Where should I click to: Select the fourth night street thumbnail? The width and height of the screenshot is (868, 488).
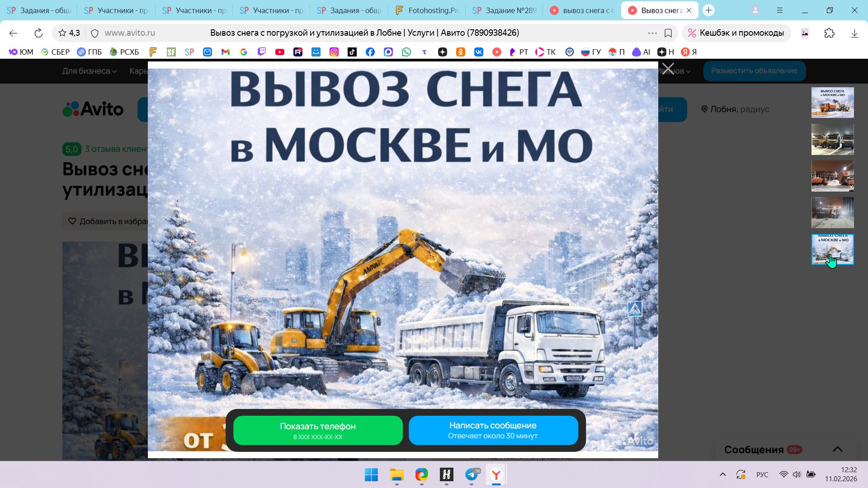pos(832,212)
